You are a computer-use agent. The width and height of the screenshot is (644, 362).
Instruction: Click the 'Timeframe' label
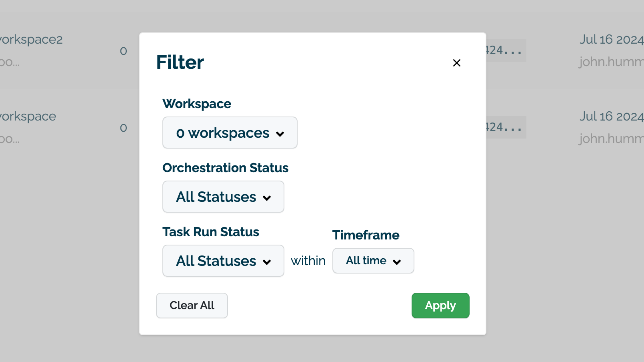pyautogui.click(x=366, y=235)
